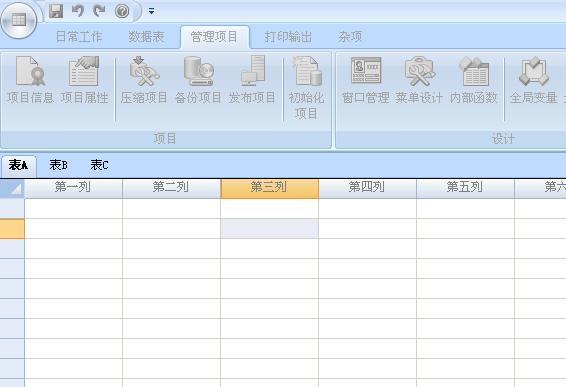The height and width of the screenshot is (387, 566).
Task: Redo the last action
Action: pos(99,11)
